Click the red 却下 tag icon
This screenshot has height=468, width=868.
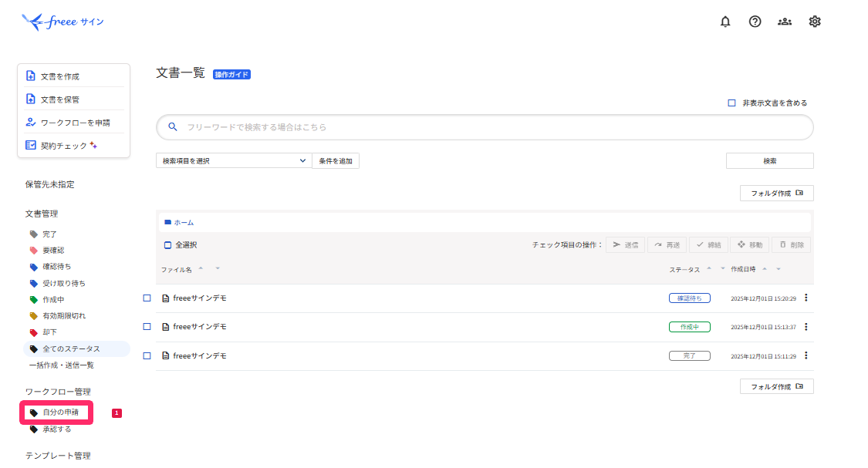34,332
